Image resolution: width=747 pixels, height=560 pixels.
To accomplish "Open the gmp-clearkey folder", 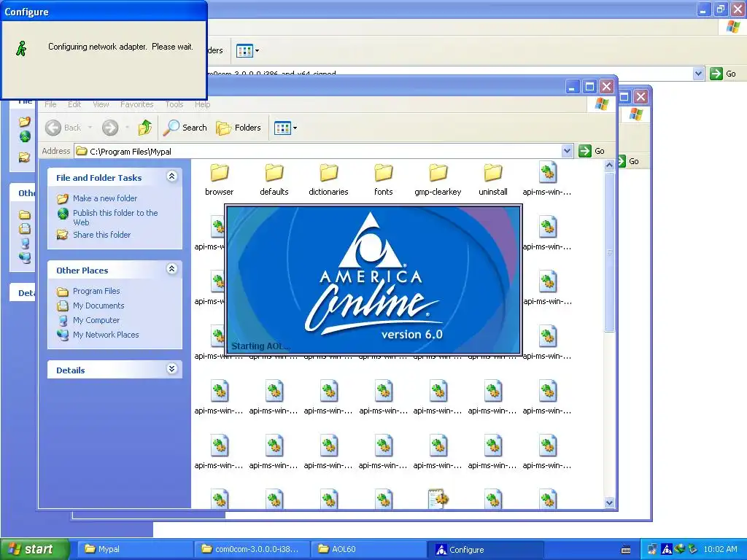I will [438, 179].
